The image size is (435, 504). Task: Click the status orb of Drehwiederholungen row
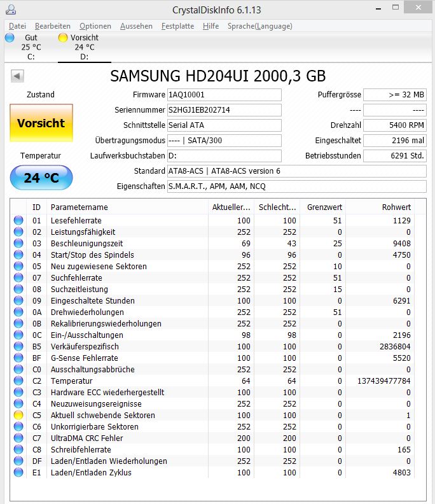pyautogui.click(x=18, y=312)
